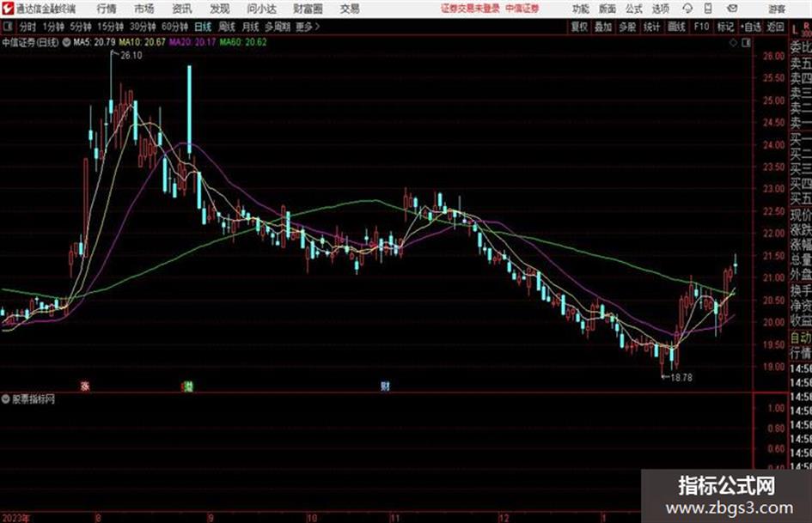This screenshot has height=523, width=812.
Task: Open the 行情 menu
Action: coord(107,9)
